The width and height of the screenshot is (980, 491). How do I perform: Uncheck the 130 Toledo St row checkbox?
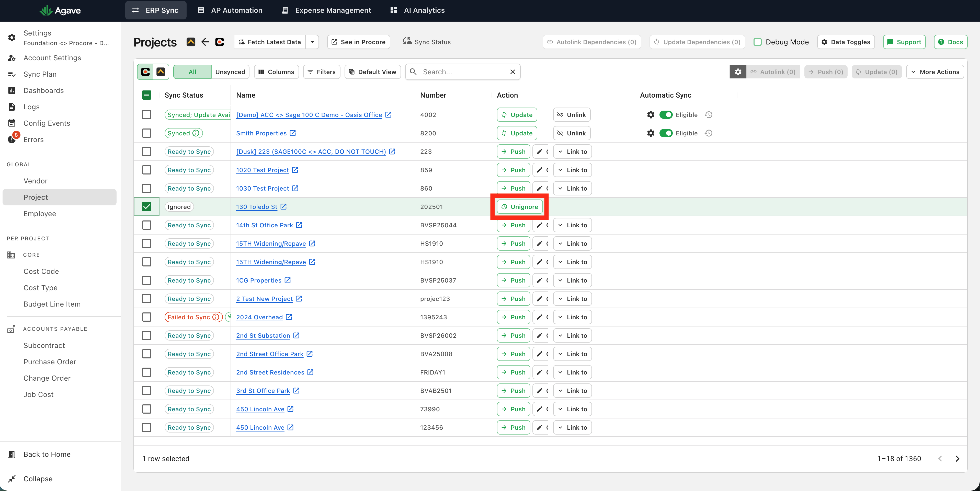point(146,206)
